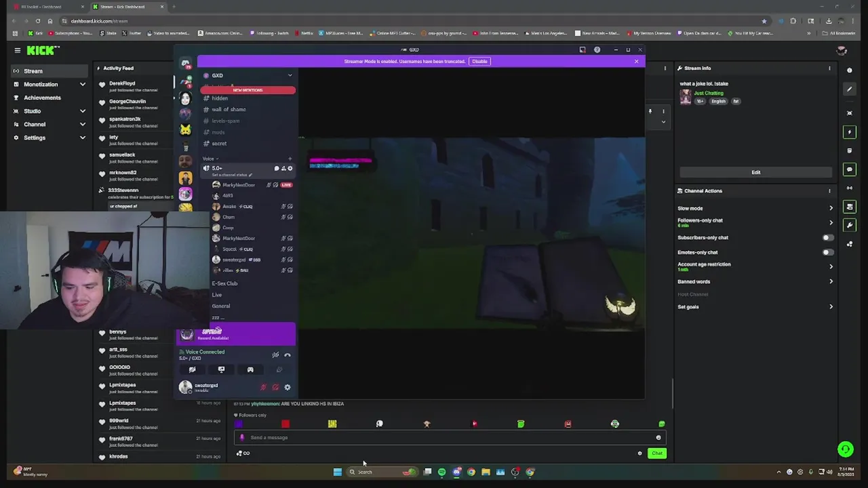Image resolution: width=868 pixels, height=488 pixels.
Task: Open the GXD server dropdown menu
Action: [x=247, y=76]
